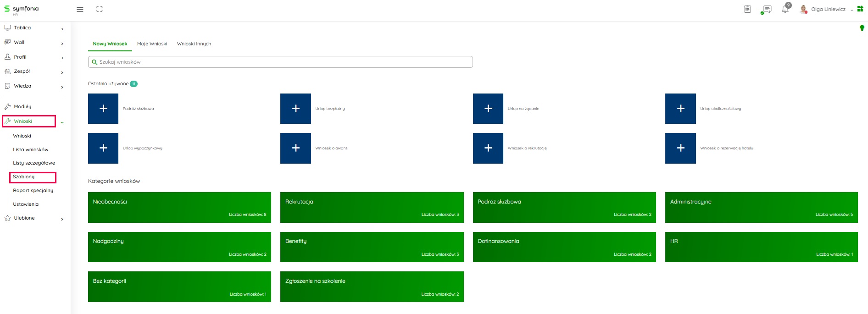Open the chat messages icon
868x314 pixels.
(x=766, y=9)
